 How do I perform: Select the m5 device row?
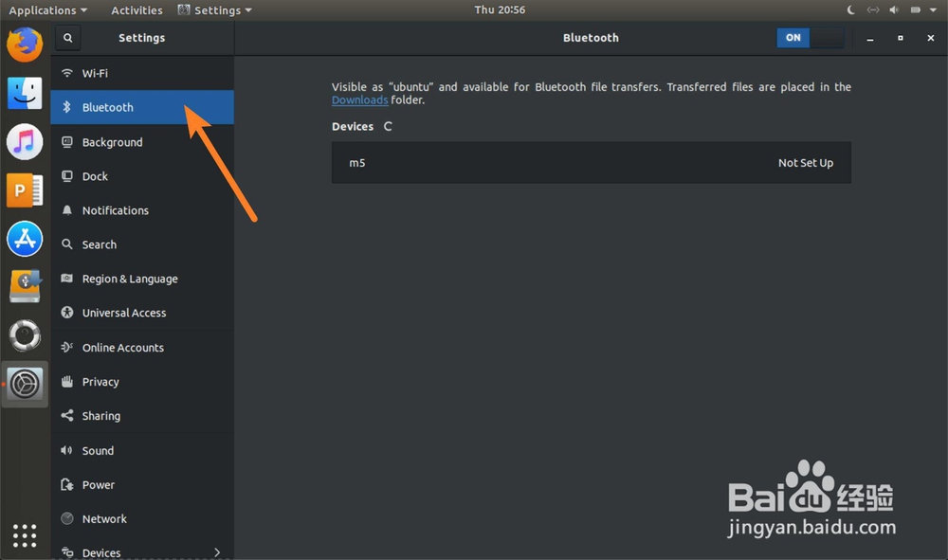pos(591,163)
